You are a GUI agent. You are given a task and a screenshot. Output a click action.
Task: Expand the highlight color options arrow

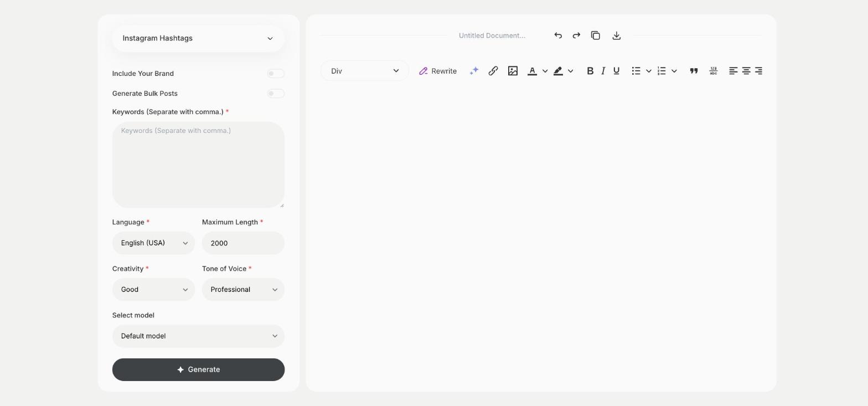click(x=571, y=71)
